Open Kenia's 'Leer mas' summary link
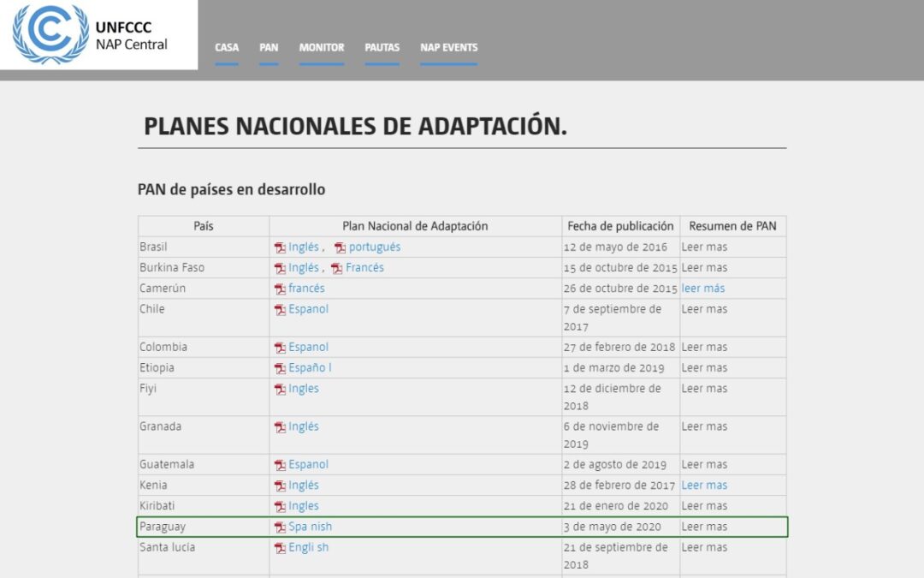 [704, 486]
